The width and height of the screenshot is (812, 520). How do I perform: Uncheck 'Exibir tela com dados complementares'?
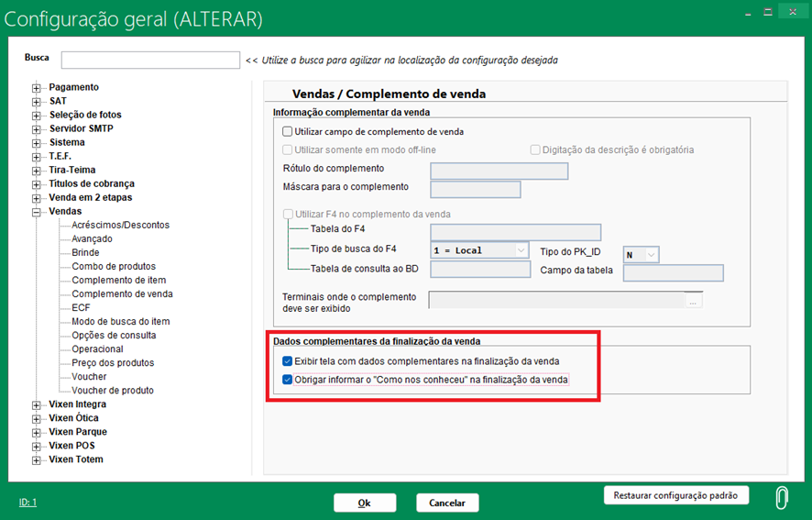tap(288, 361)
